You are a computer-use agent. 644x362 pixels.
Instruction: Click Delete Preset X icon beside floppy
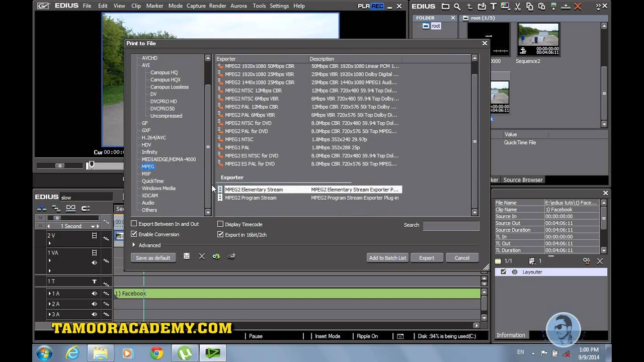[202, 256]
